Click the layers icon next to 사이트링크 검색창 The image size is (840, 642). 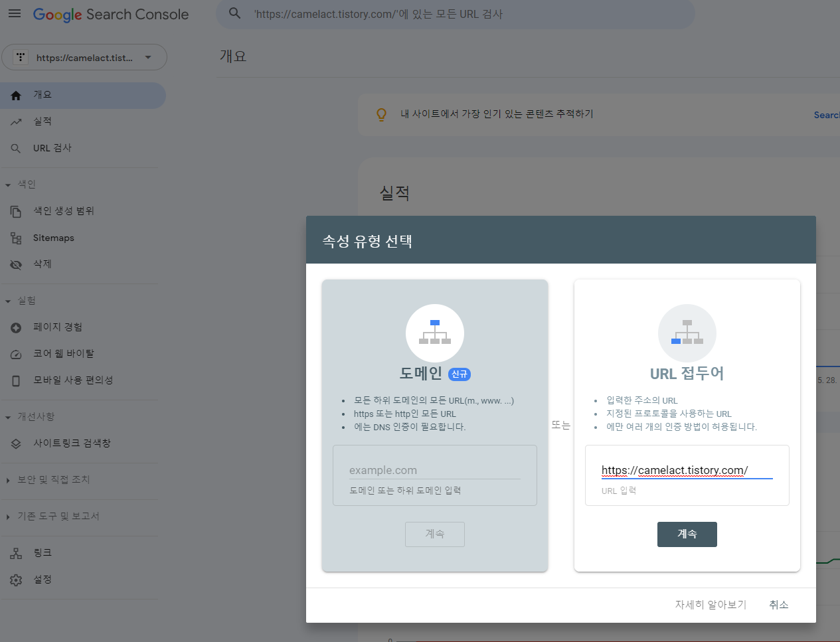(16, 444)
